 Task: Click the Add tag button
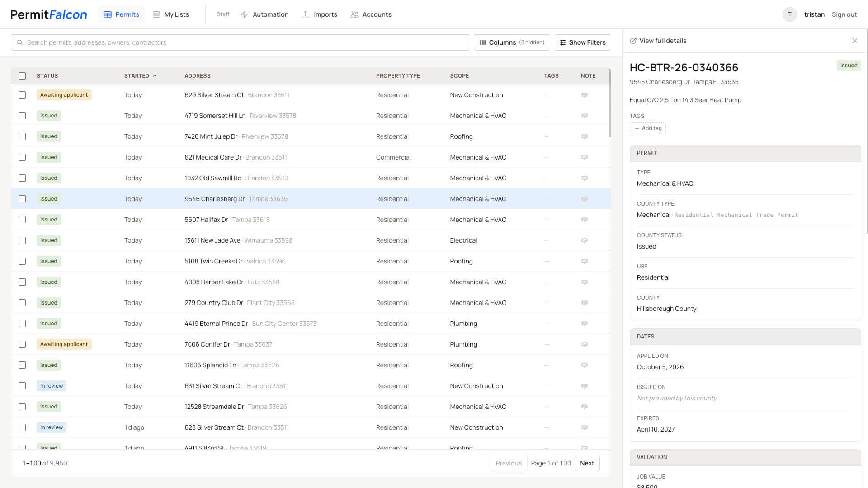click(x=647, y=128)
